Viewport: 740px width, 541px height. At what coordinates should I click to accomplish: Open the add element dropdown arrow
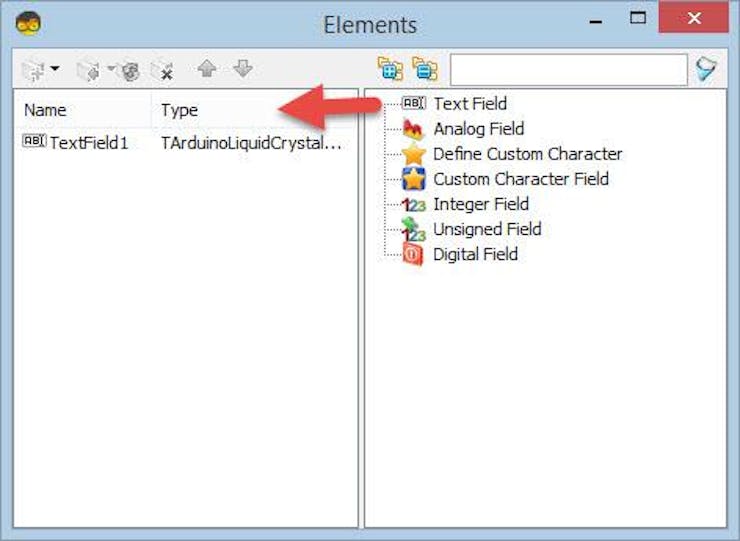click(x=55, y=70)
